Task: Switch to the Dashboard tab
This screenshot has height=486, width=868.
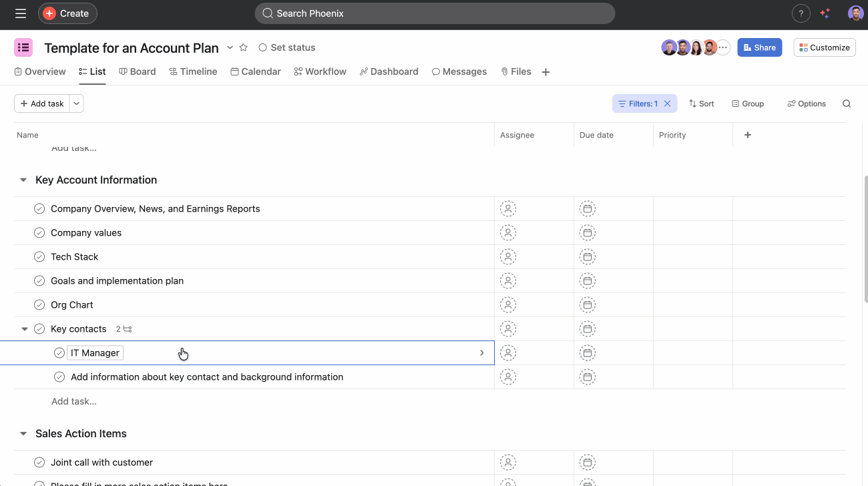Action: pos(389,71)
